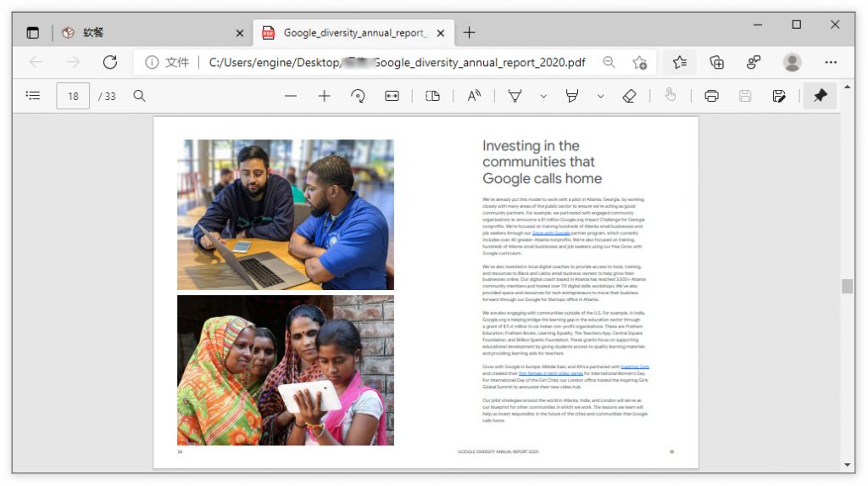Open the browser Settings and more menu
Viewport: 868px width, 486px height.
pyautogui.click(x=831, y=62)
